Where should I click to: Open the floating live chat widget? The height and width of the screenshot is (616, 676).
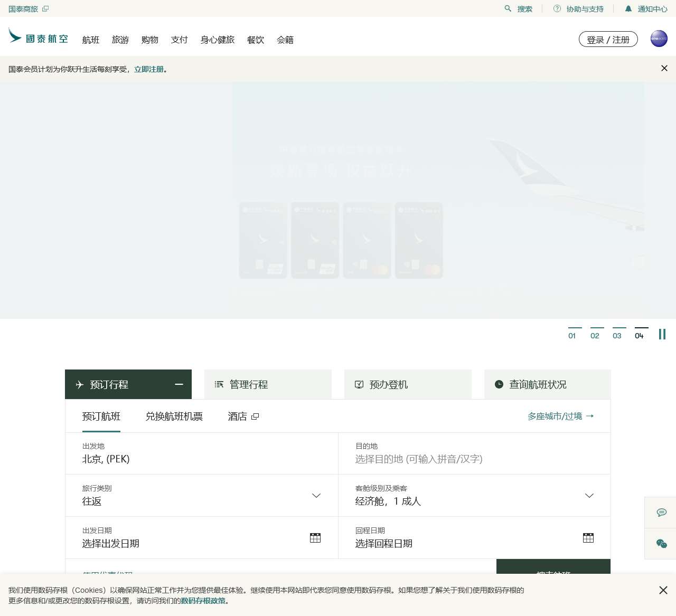(661, 512)
